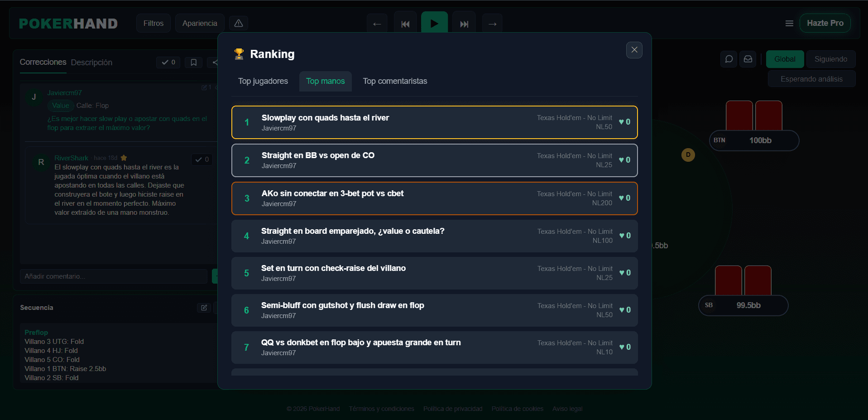Select the Global feed button
This screenshot has width=868, height=420.
[x=785, y=59]
